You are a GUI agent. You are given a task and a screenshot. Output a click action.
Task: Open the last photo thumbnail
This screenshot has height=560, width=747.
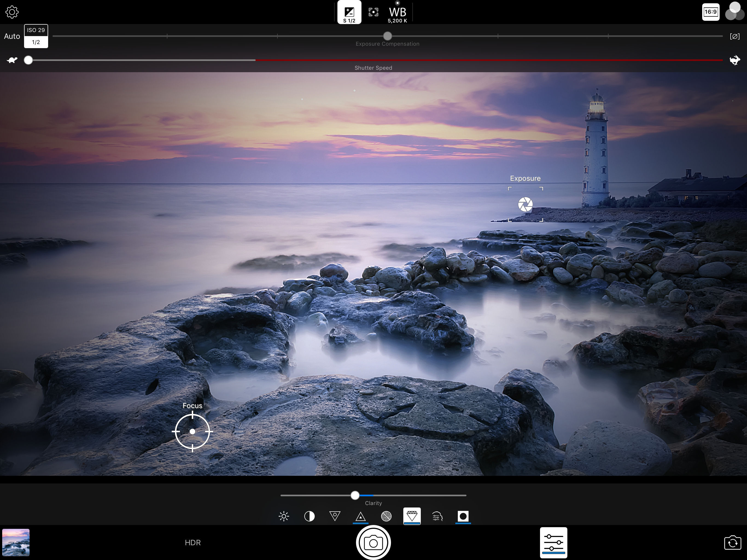click(x=16, y=542)
